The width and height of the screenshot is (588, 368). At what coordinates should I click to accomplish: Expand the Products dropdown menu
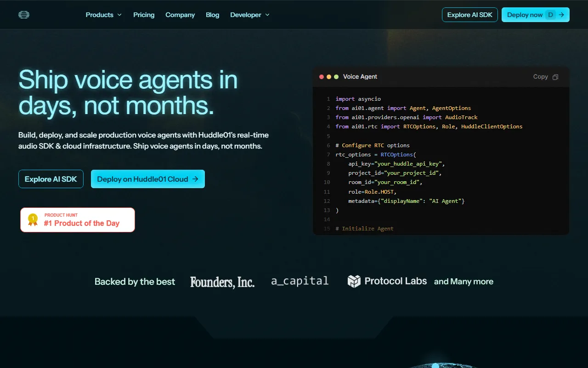click(104, 15)
